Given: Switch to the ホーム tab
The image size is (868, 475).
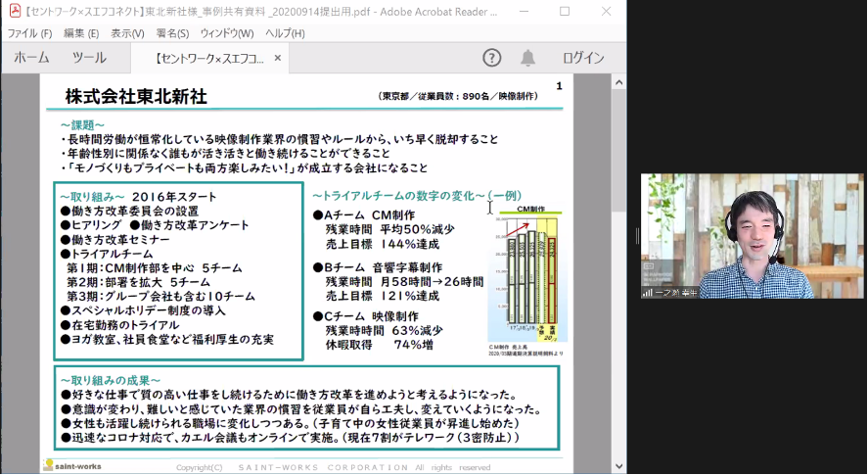Looking at the screenshot, I should coord(31,58).
